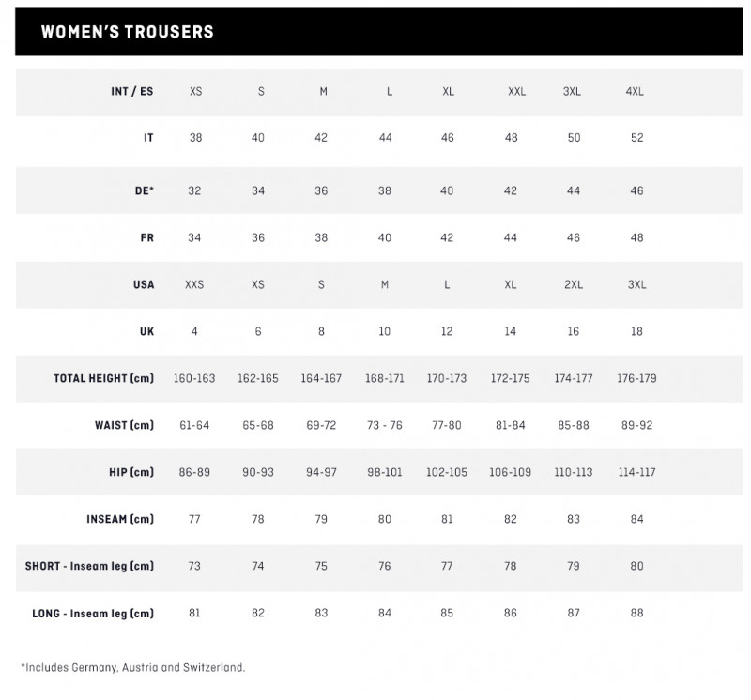Click the long inseam value 88

pos(636,613)
